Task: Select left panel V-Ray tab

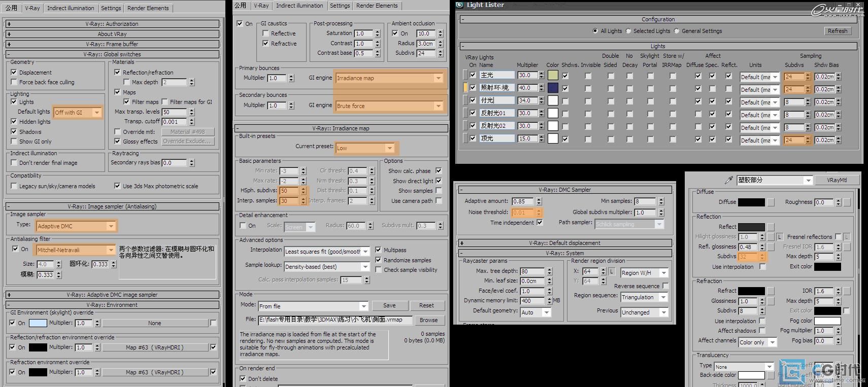Action: 32,8
